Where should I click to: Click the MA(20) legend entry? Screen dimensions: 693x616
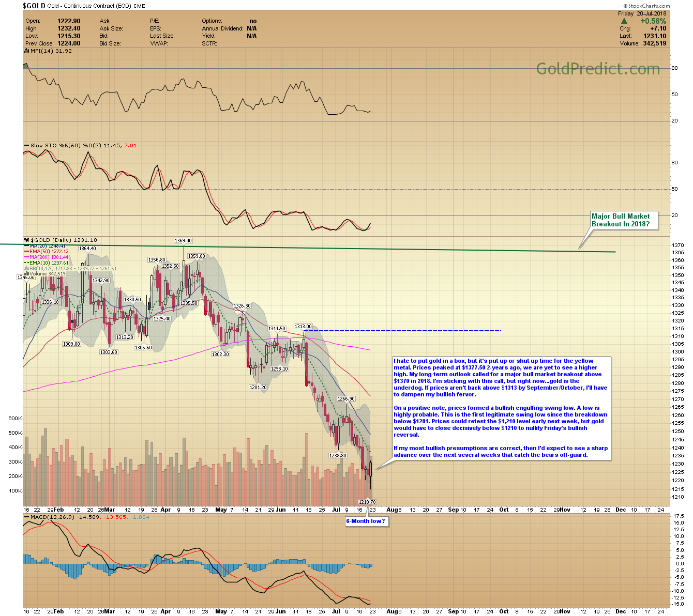click(49, 246)
